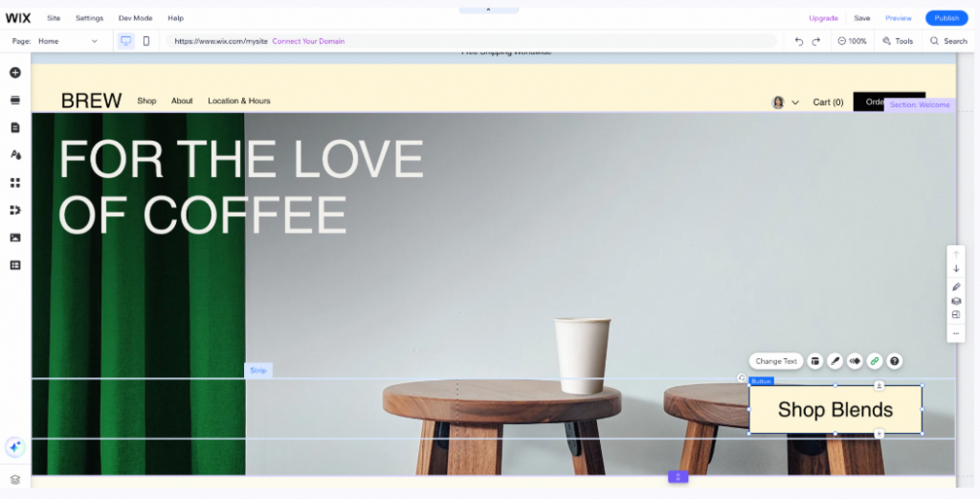Click the Strip label tag

258,371
